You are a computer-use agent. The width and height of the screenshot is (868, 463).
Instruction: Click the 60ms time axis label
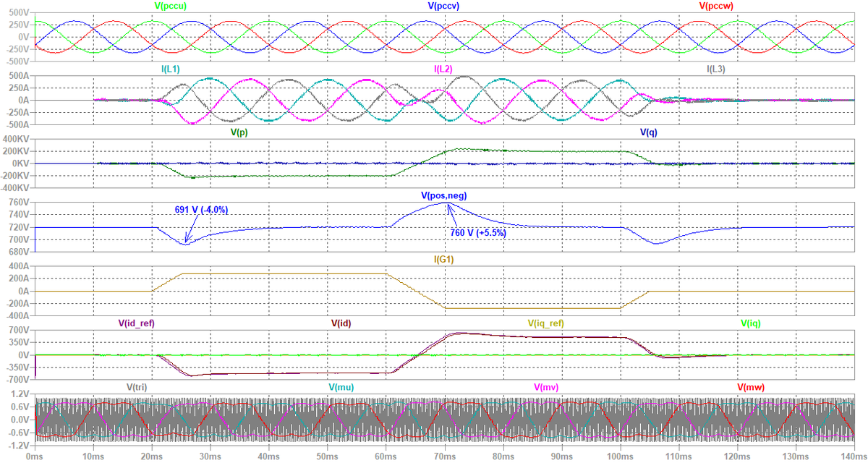tap(386, 457)
